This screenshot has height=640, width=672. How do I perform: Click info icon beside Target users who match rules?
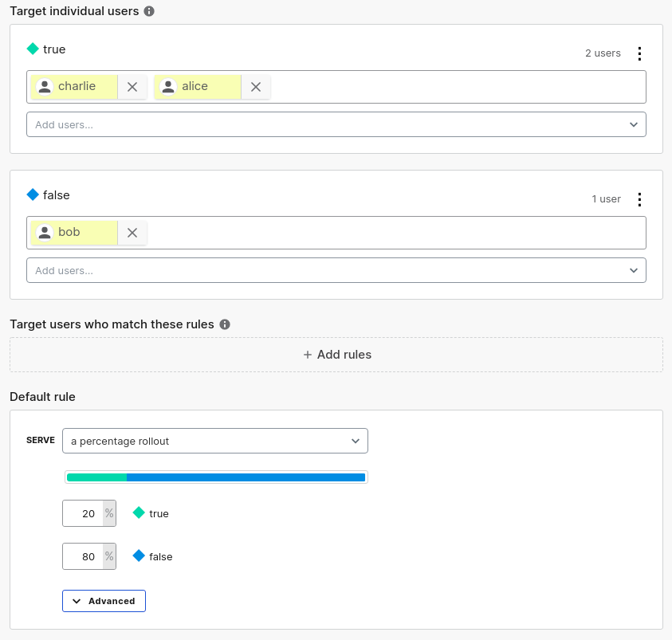[x=225, y=324]
